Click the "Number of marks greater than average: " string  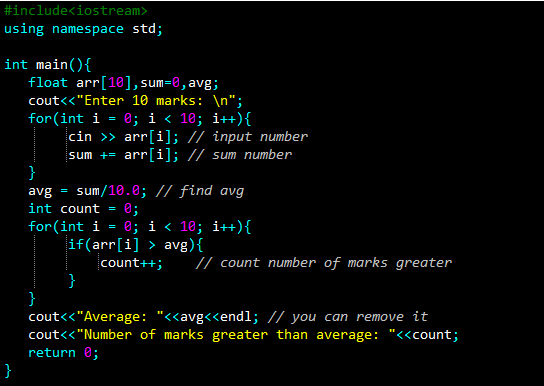[x=236, y=335]
